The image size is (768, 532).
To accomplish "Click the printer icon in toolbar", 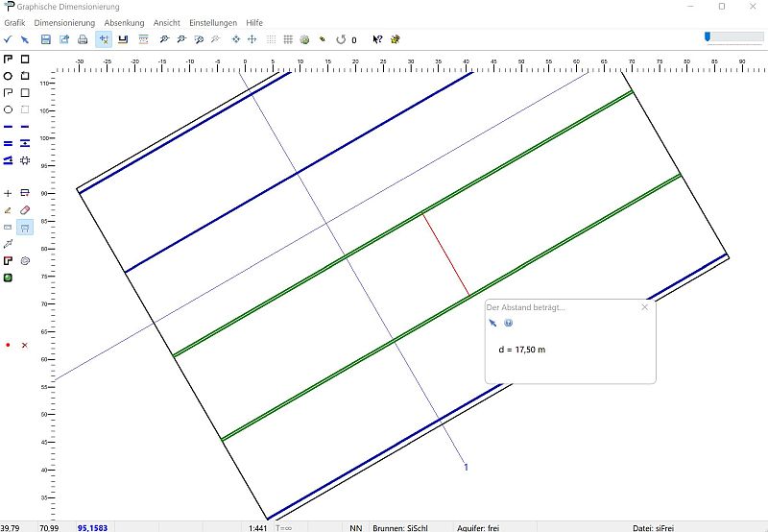I will point(83,39).
